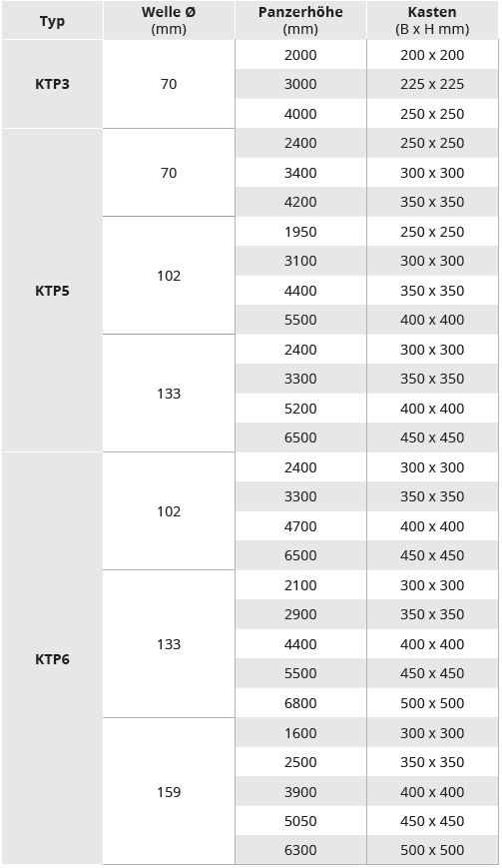Select the KTP5 type cell

[52, 291]
